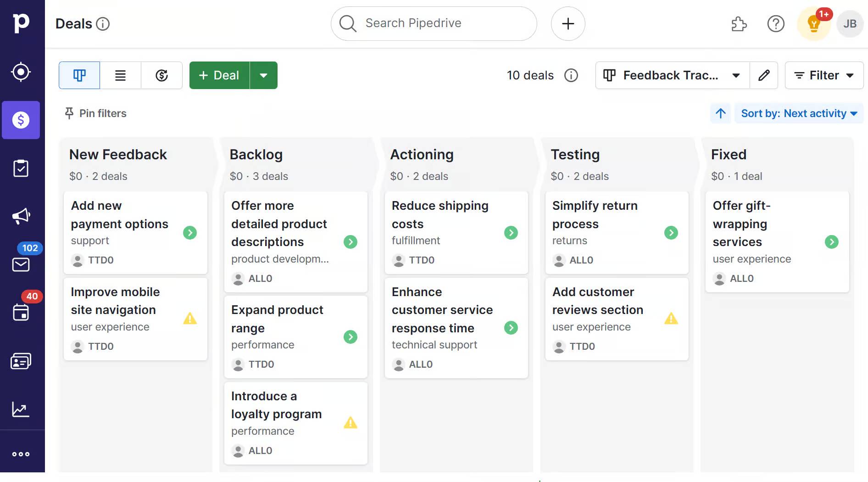Open the Marketplace puzzle icon
This screenshot has width=868, height=482.
point(738,24)
